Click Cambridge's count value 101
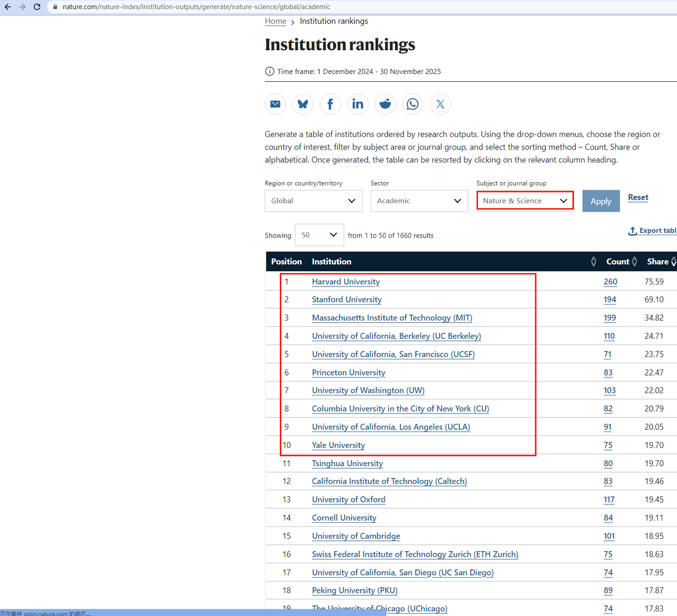 (x=609, y=536)
